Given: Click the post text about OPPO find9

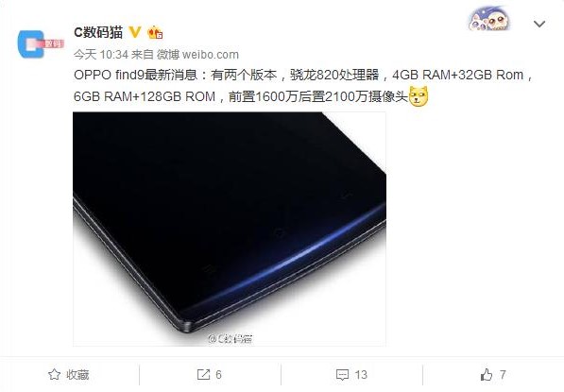Looking at the screenshot, I should 303,86.
